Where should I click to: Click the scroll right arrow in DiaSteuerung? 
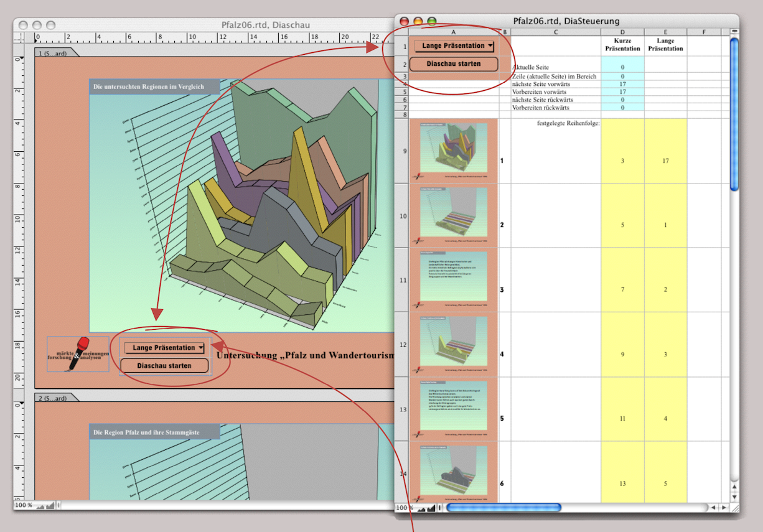pos(723,508)
